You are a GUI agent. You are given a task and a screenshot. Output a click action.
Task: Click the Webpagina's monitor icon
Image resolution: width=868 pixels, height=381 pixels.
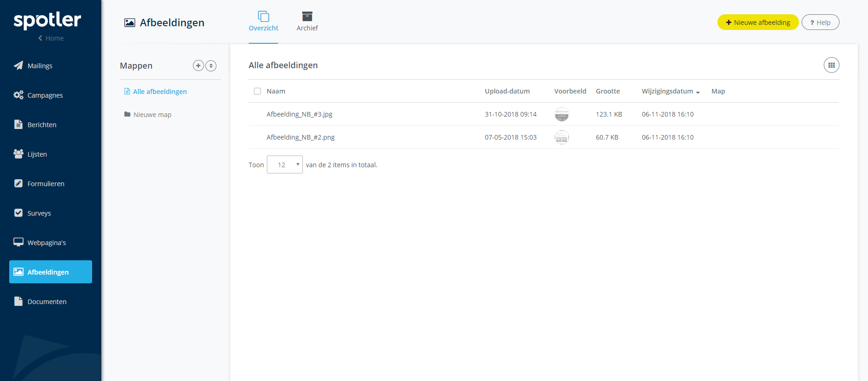click(x=18, y=242)
